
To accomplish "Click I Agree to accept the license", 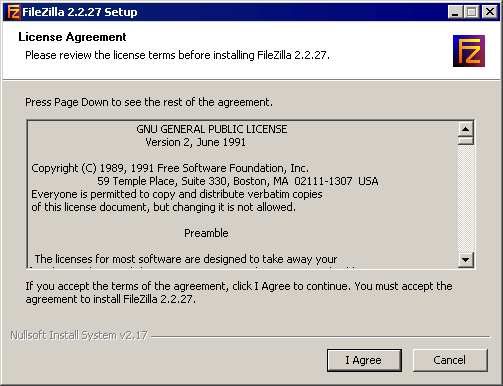I will point(364,360).
